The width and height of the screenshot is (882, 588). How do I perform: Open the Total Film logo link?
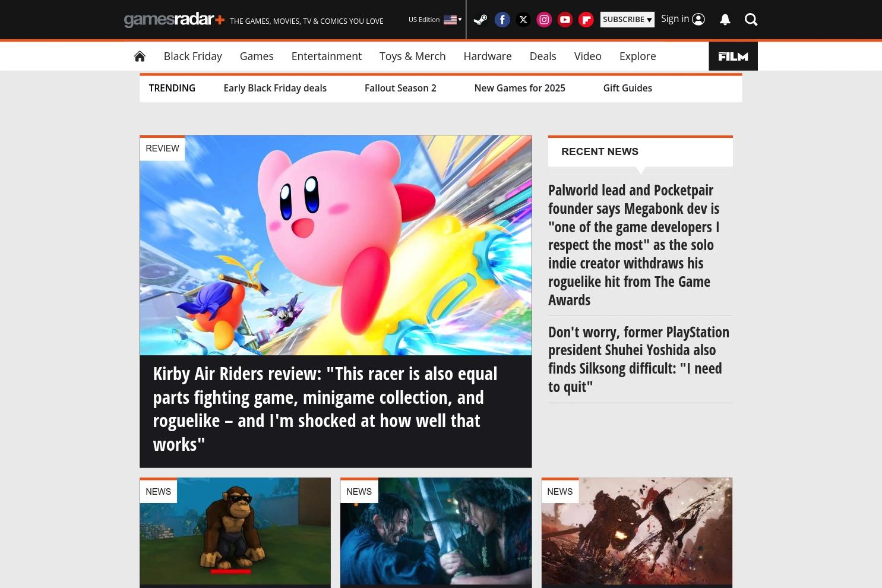[x=733, y=56]
